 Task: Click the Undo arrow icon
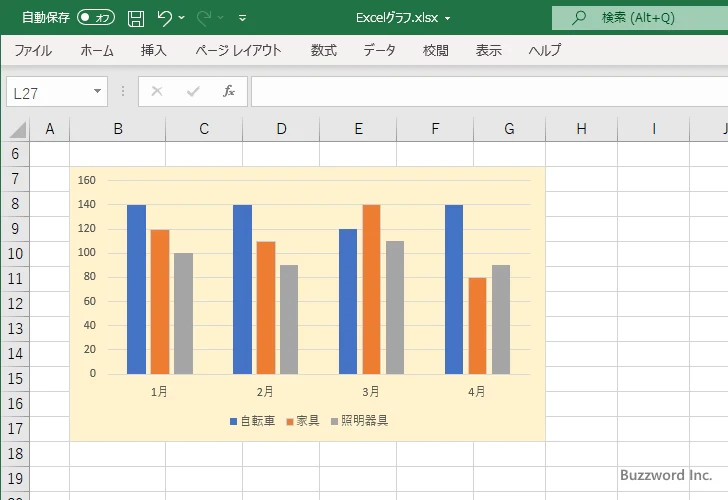164,18
